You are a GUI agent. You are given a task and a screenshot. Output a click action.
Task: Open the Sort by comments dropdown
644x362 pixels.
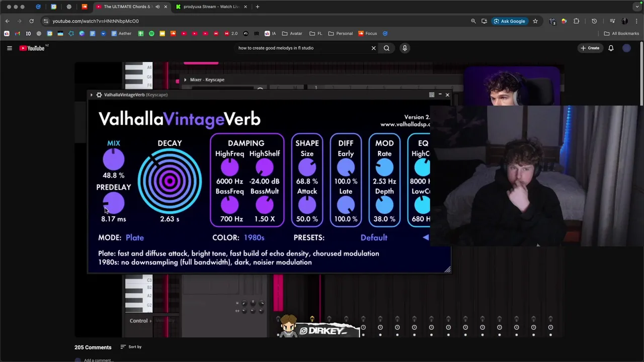coord(131,347)
